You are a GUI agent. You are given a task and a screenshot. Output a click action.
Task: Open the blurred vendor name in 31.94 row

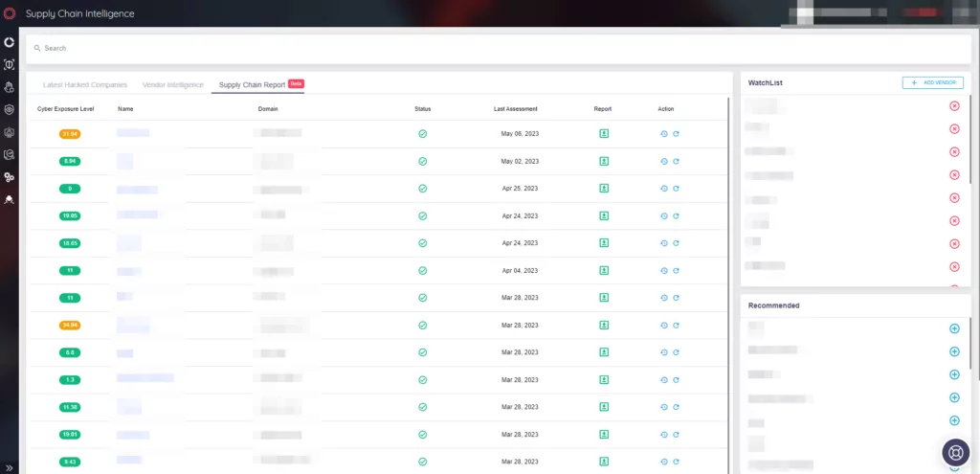pos(133,132)
